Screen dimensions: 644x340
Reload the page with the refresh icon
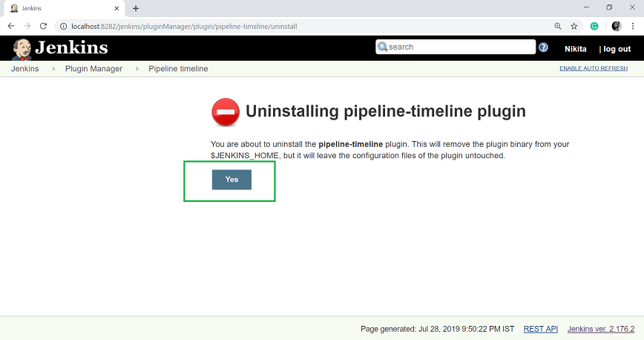point(43,26)
